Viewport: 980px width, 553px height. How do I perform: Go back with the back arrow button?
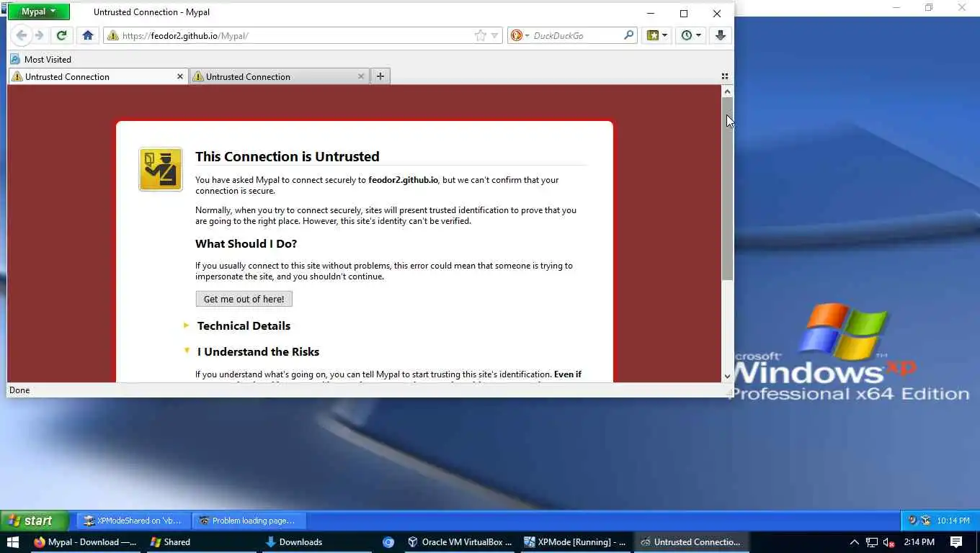point(22,35)
